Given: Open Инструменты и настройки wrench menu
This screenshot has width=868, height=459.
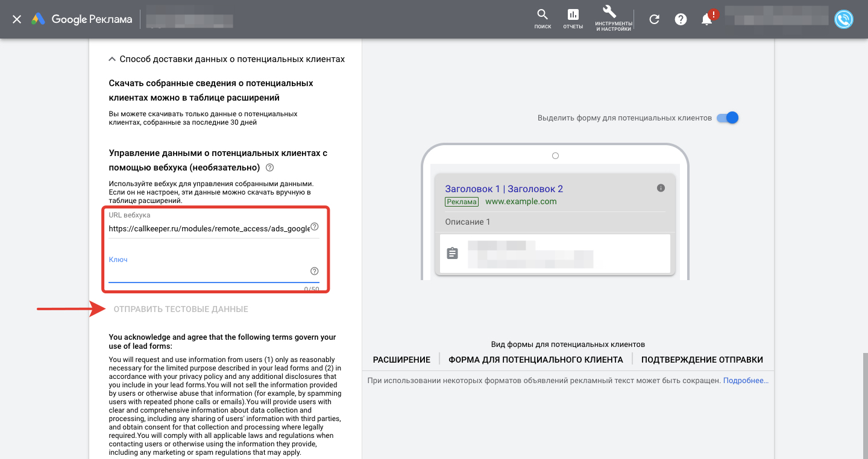Looking at the screenshot, I should 614,19.
